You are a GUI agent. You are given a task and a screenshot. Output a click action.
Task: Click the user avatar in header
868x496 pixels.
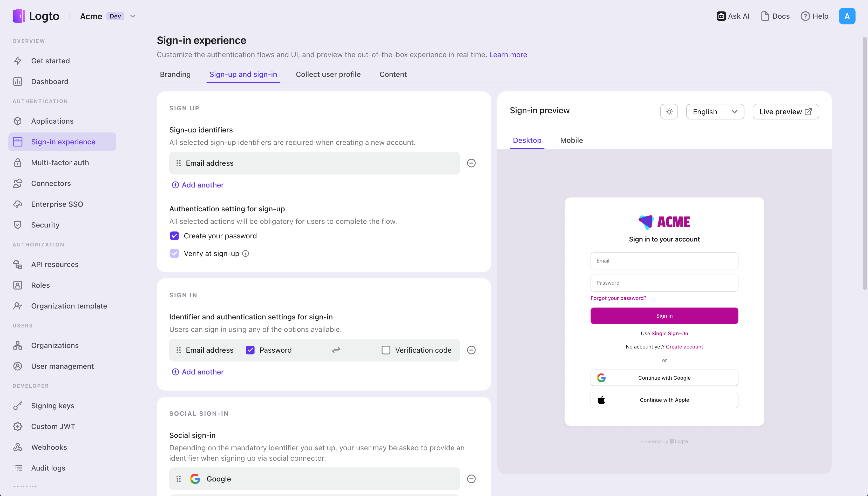click(x=847, y=16)
